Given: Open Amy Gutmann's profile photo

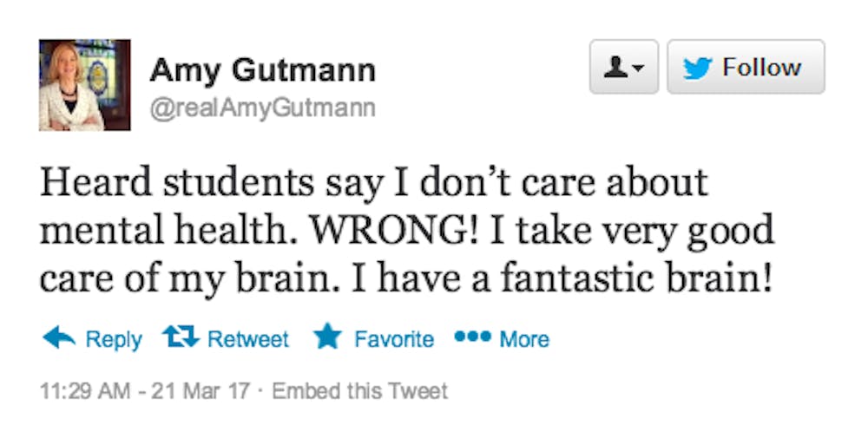Looking at the screenshot, I should (x=84, y=85).
